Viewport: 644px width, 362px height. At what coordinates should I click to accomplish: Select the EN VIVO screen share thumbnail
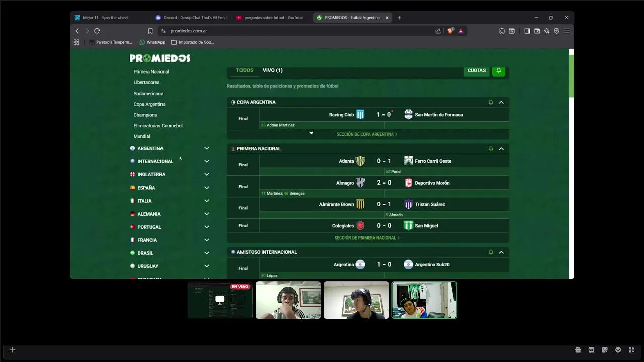(220, 300)
